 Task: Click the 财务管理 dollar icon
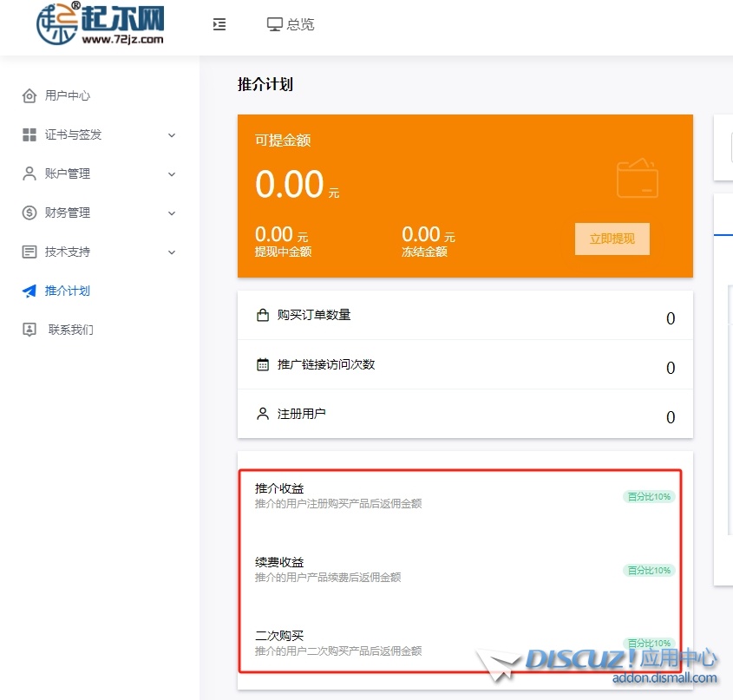29,213
